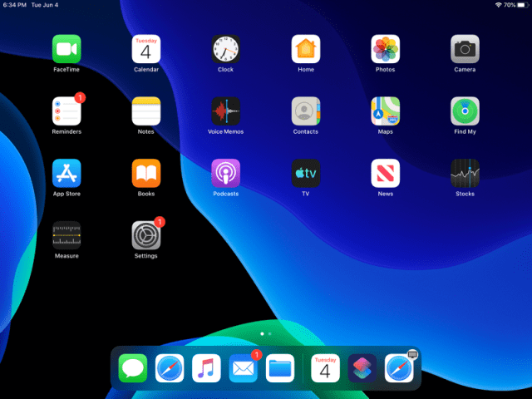Launch the Stocks app

pos(465,173)
